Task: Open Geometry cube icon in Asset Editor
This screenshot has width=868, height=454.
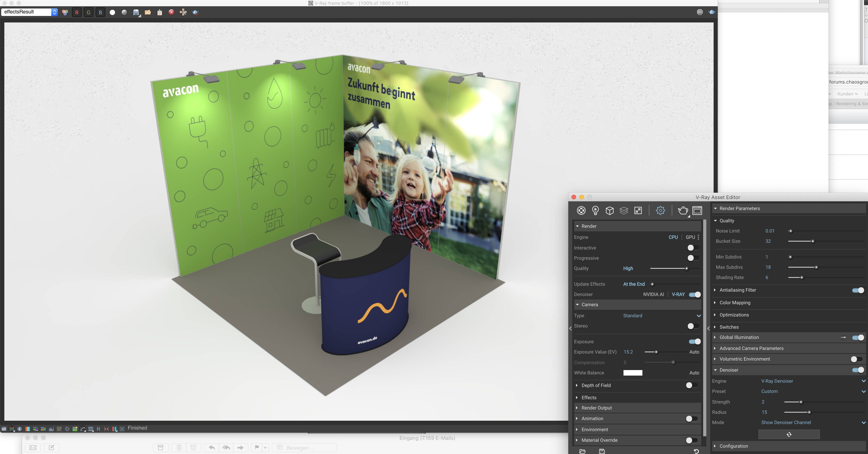Action: 609,210
